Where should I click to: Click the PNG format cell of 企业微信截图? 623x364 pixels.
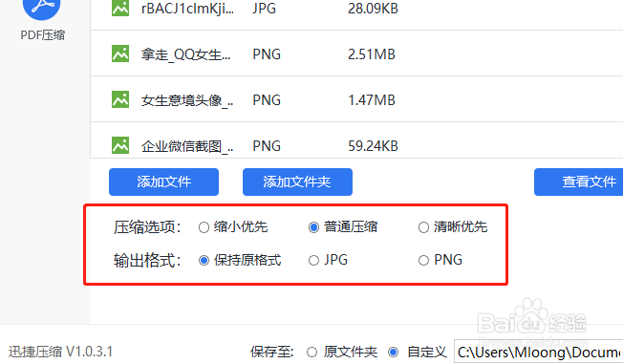coord(267,146)
